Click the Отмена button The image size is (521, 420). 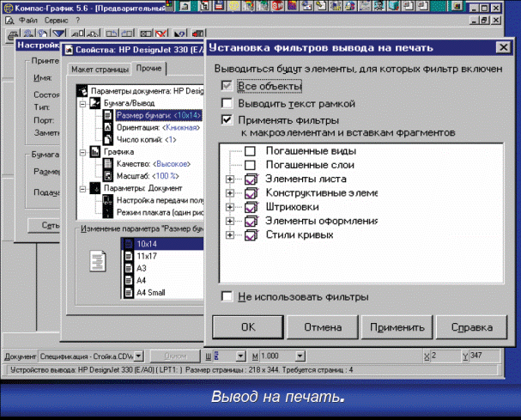[x=323, y=327]
